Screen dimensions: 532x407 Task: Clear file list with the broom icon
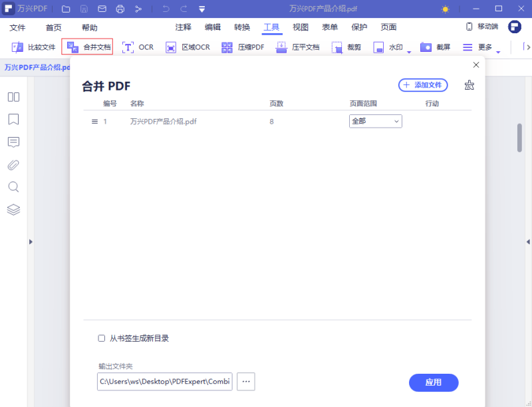point(469,85)
